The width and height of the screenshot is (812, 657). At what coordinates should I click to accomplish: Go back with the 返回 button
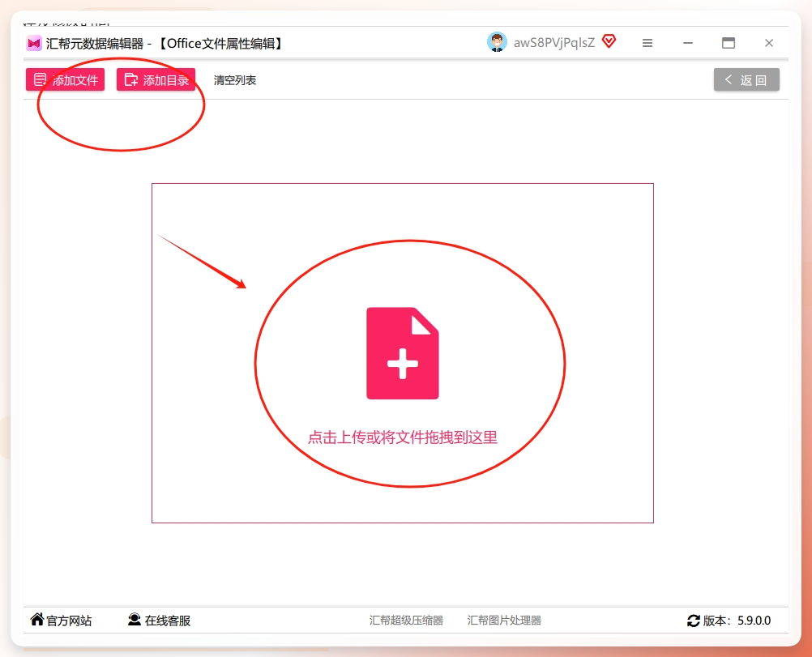pos(746,79)
